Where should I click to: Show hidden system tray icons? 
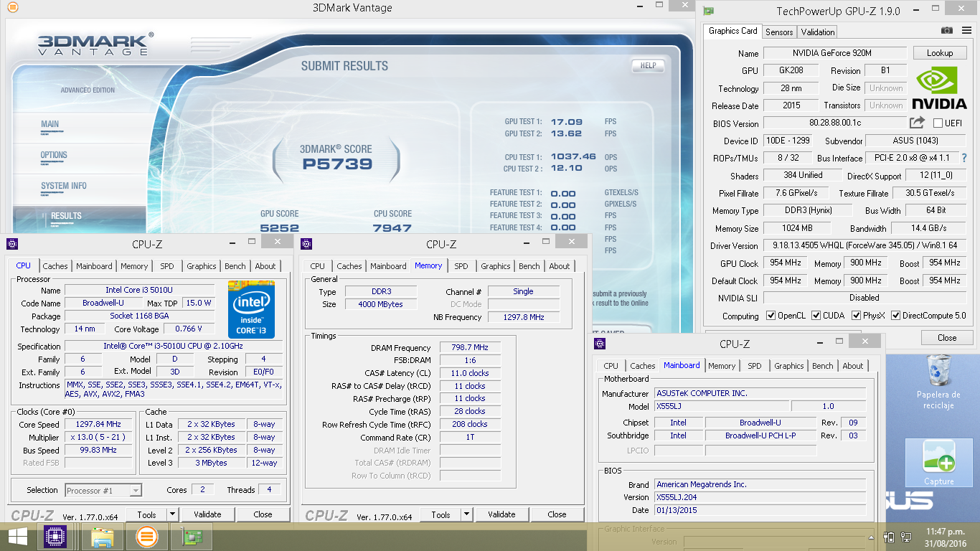(872, 537)
